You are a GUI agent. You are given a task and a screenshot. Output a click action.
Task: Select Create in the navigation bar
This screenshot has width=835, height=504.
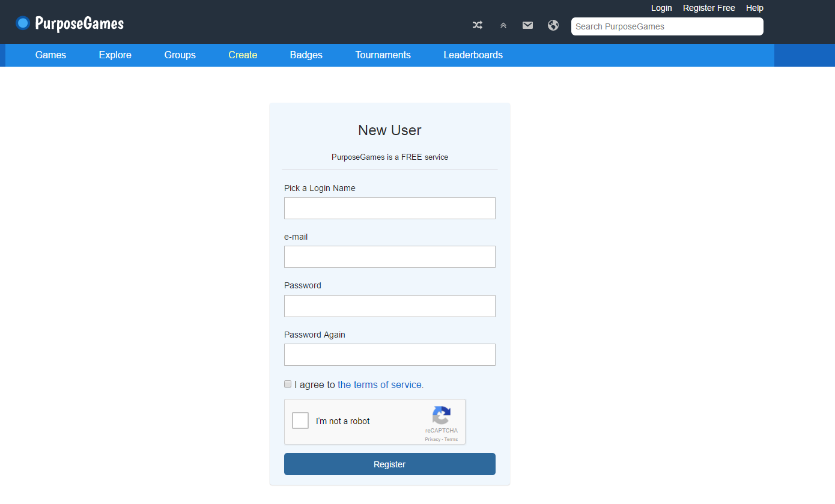(243, 55)
